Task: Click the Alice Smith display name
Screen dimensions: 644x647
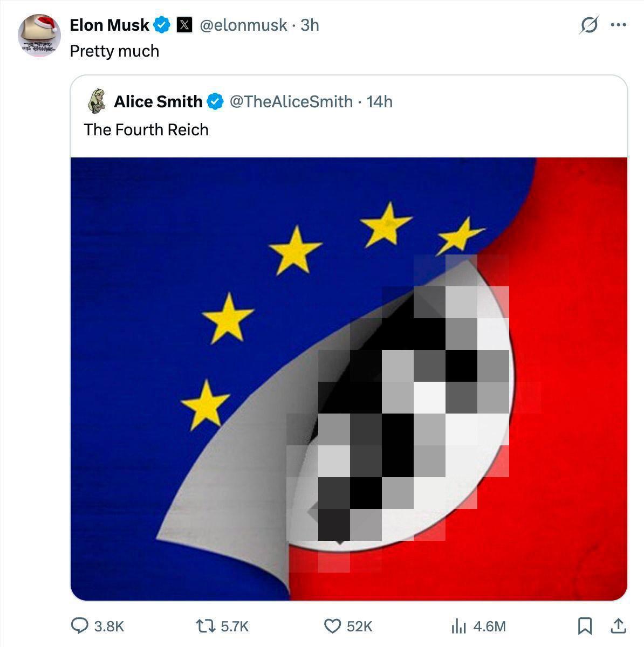Action: [158, 101]
